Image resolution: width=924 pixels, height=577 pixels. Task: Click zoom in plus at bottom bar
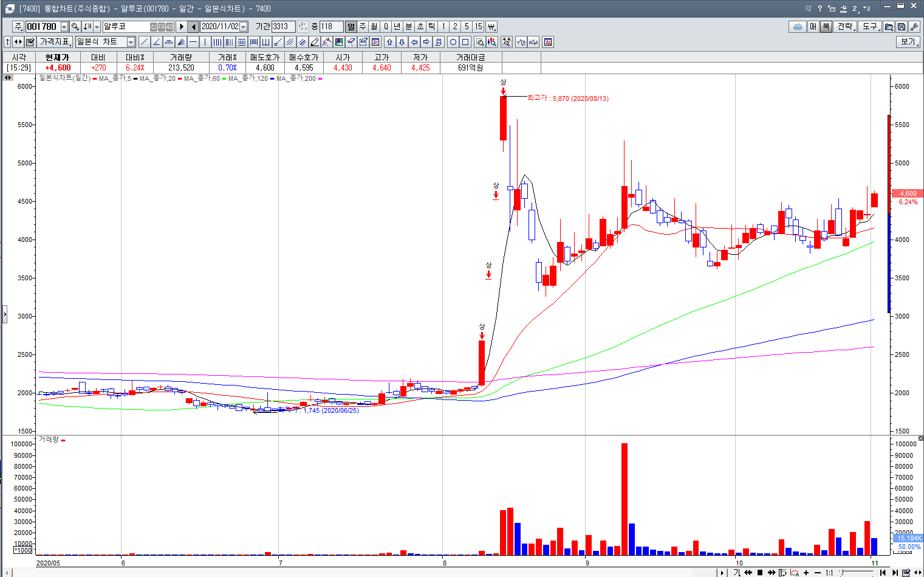(x=806, y=573)
